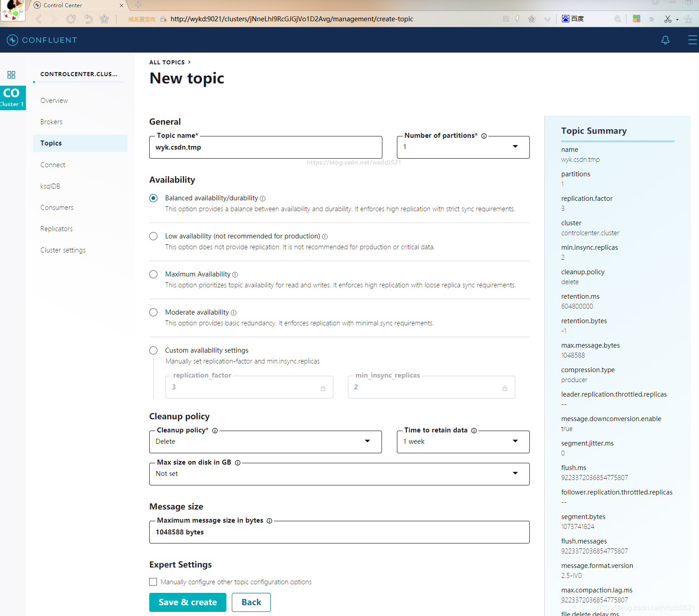Image resolution: width=699 pixels, height=616 pixels.
Task: Click the Save & create button
Action: [x=188, y=602]
